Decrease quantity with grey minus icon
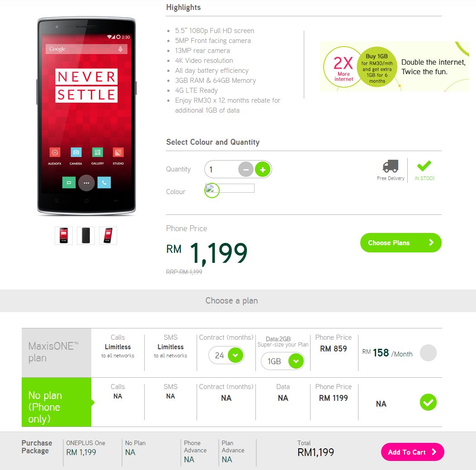Viewport: 476px width, 470px height. (x=246, y=169)
